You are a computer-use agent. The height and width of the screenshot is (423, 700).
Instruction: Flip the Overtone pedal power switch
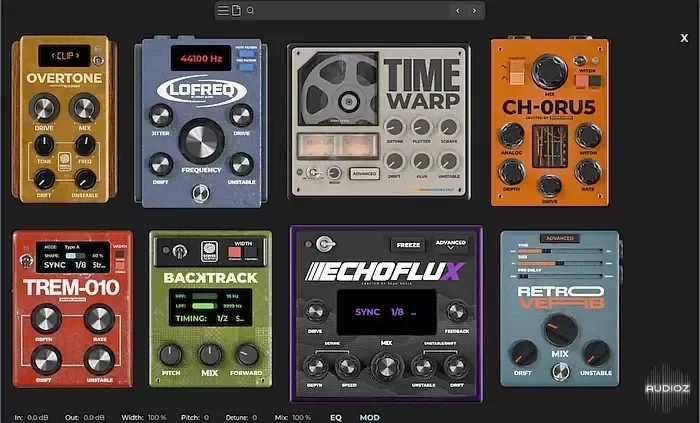98,60
